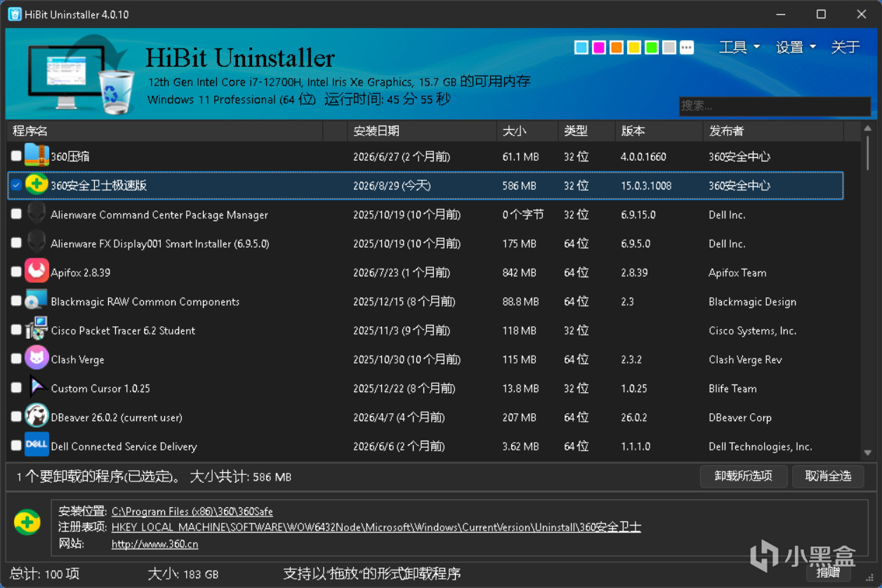Select the 842 MB size cell
The height and width of the screenshot is (588, 882).
coord(521,272)
